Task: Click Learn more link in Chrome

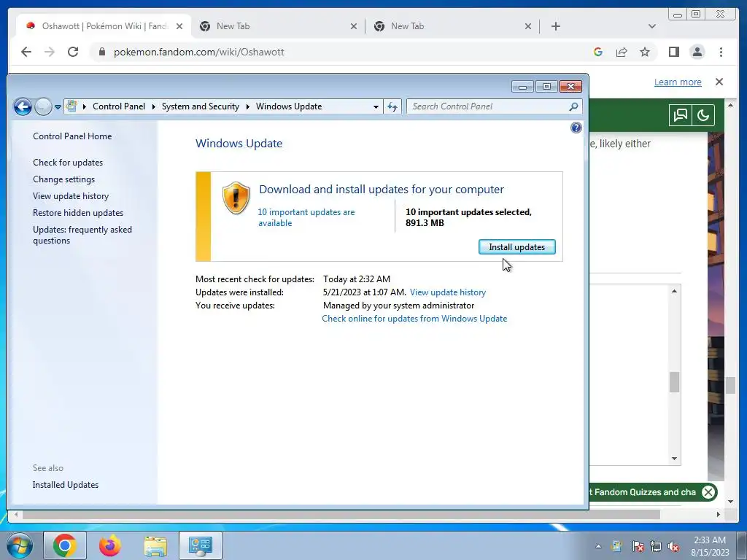Action: click(x=678, y=82)
